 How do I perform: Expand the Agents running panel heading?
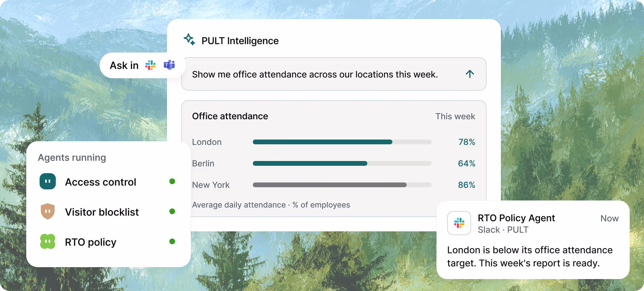(72, 157)
